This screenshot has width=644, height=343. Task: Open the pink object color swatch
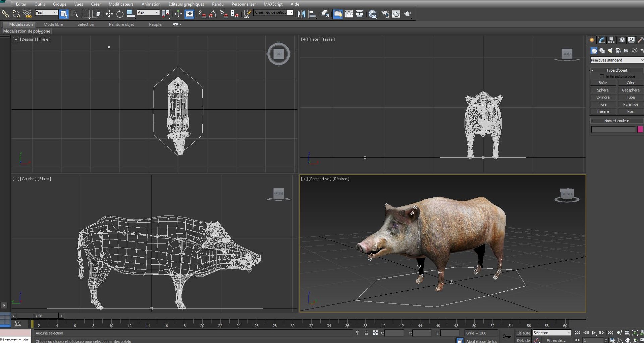[640, 129]
